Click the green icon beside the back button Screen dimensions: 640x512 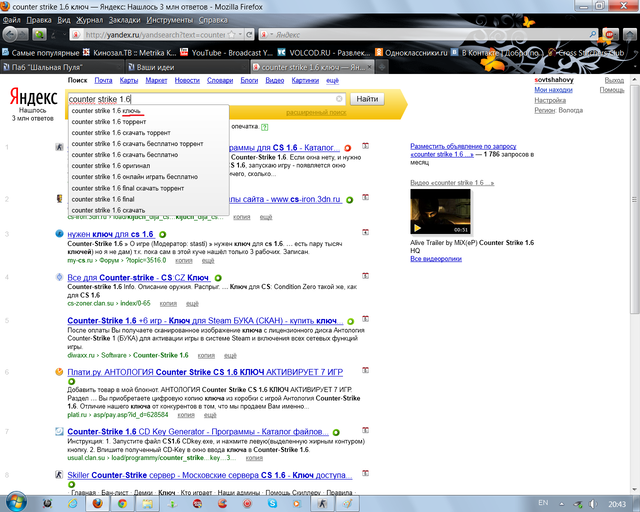(40, 35)
